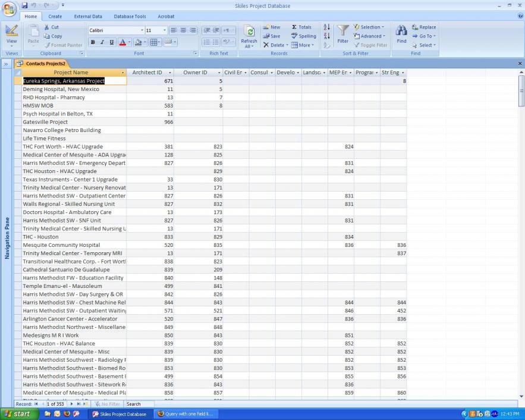Click the No Filter indicator

[108, 404]
